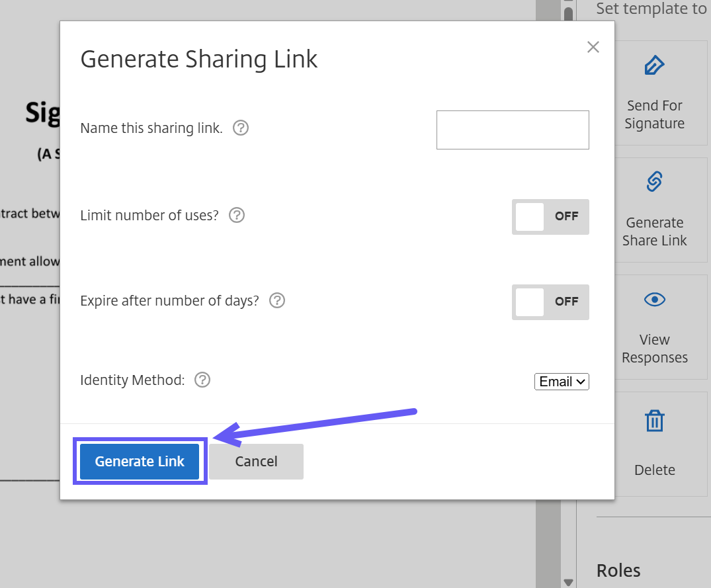The height and width of the screenshot is (588, 711).
Task: Click the vertical scrollbar thumb at top
Action: point(568,13)
